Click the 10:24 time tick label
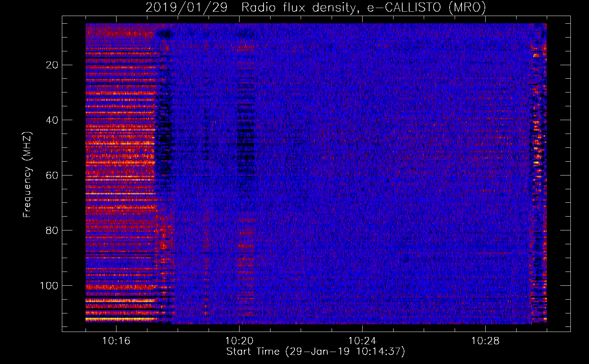The width and height of the screenshot is (589, 364). [362, 341]
